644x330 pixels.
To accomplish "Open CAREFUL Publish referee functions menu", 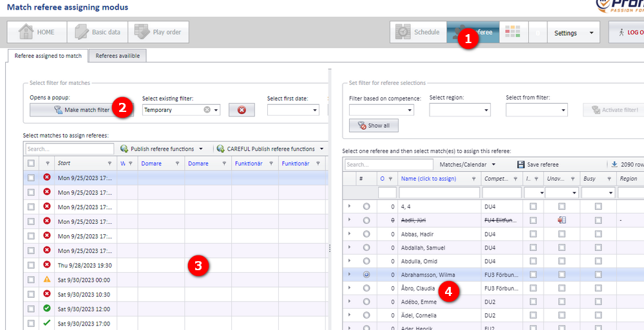I will click(x=270, y=149).
